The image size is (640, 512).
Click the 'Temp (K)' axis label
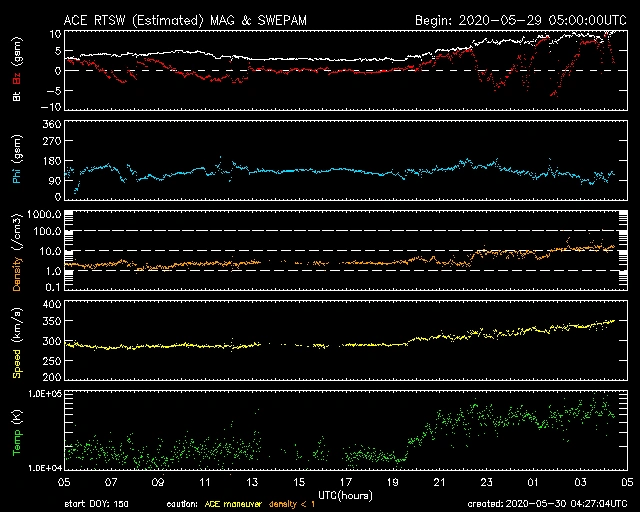[x=17, y=432]
